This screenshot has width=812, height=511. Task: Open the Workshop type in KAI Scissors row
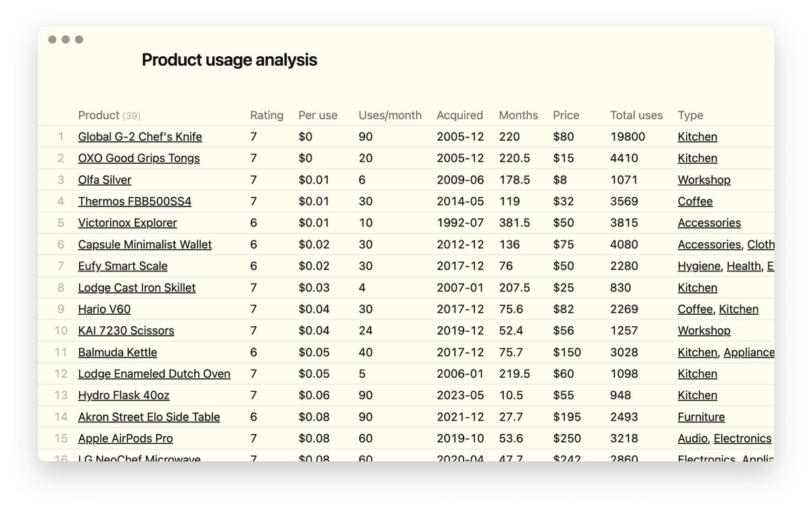704,331
